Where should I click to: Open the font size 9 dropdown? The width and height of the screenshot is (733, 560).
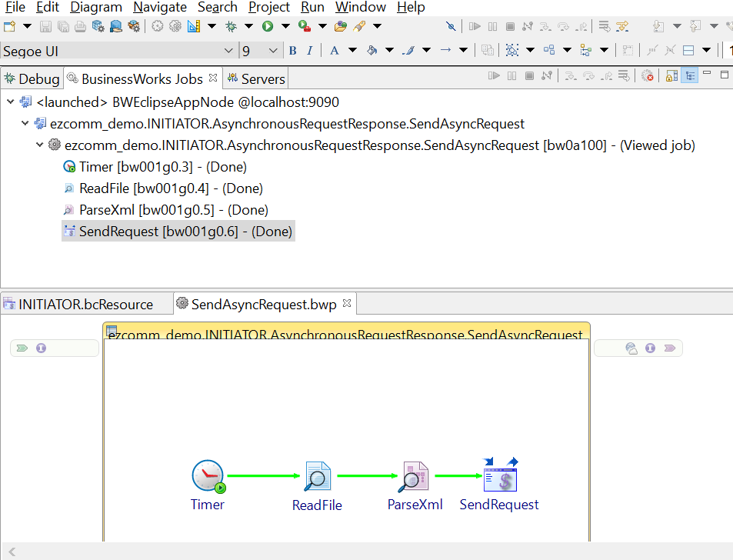(273, 51)
